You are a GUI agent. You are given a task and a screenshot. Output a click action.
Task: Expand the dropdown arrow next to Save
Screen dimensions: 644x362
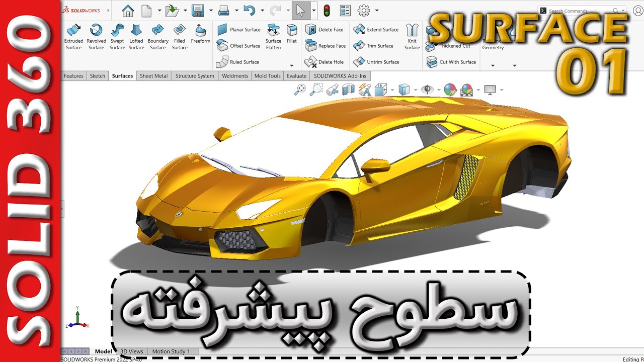[211, 11]
